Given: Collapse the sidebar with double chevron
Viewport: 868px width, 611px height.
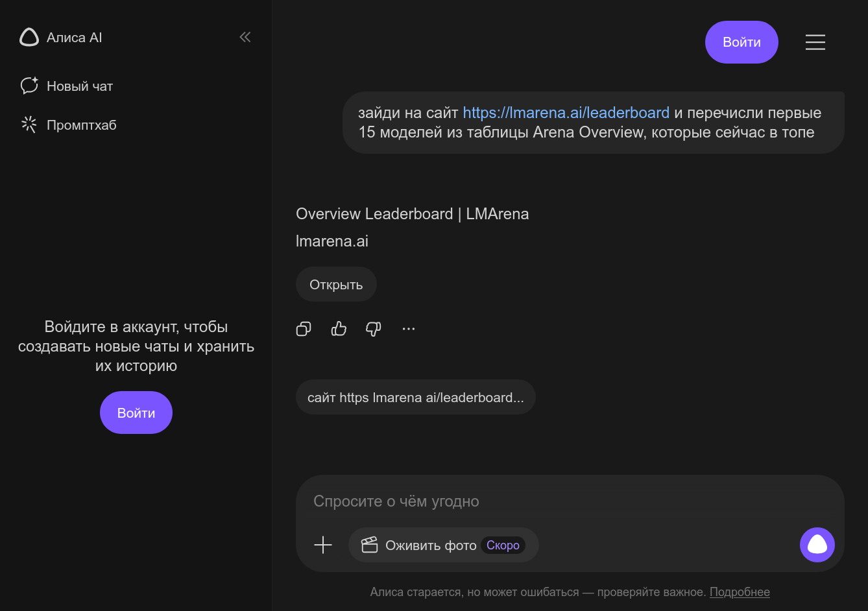Looking at the screenshot, I should [245, 37].
